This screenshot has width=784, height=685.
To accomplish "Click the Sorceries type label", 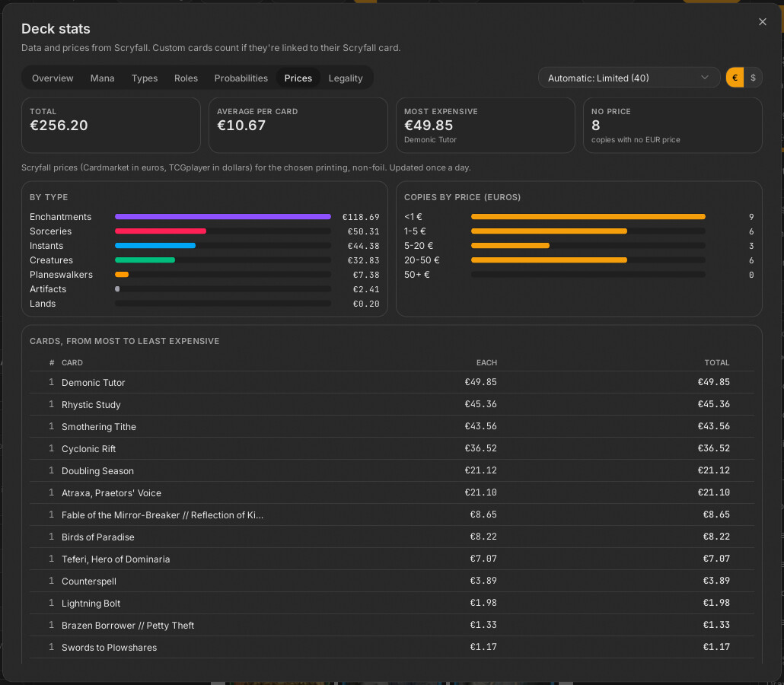I will 50,231.
